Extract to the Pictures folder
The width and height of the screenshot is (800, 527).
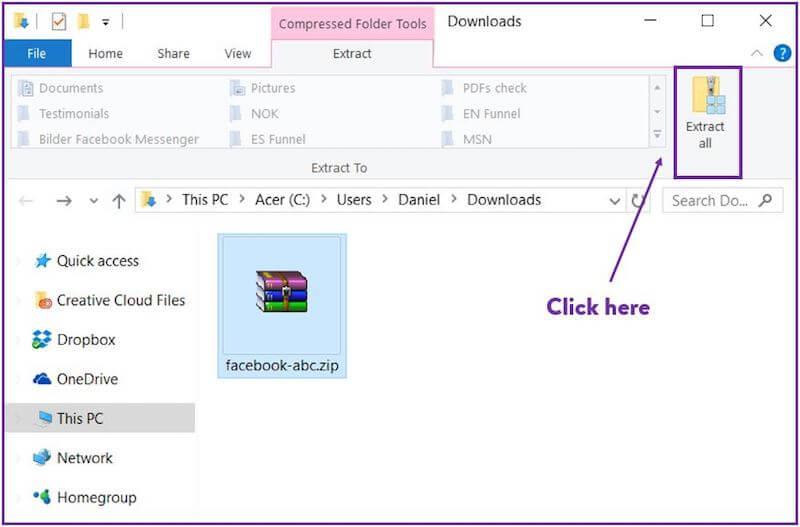pyautogui.click(x=262, y=88)
